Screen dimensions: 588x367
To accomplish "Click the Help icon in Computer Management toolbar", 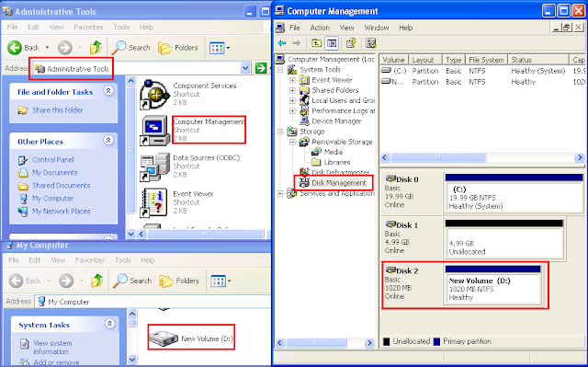I will pyautogui.click(x=351, y=43).
